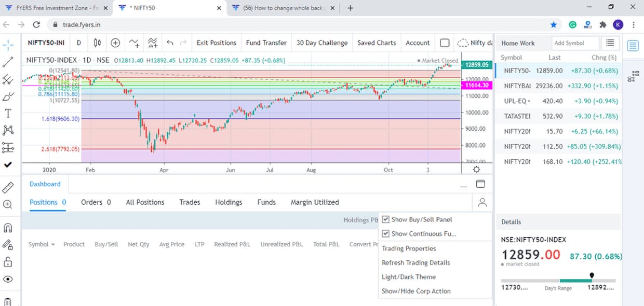The width and height of the screenshot is (644, 306).
Task: Maximize the Dashboard panel
Action: [x=480, y=184]
